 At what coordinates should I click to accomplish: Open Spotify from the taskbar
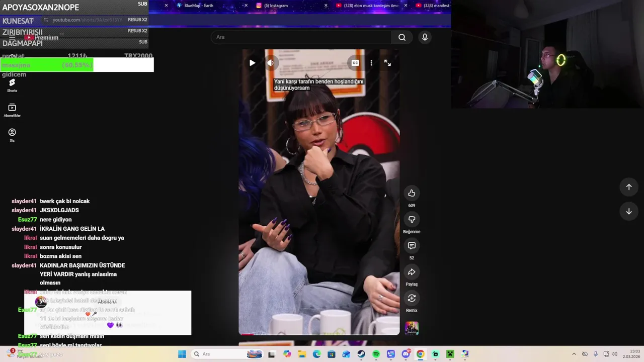tap(376, 354)
